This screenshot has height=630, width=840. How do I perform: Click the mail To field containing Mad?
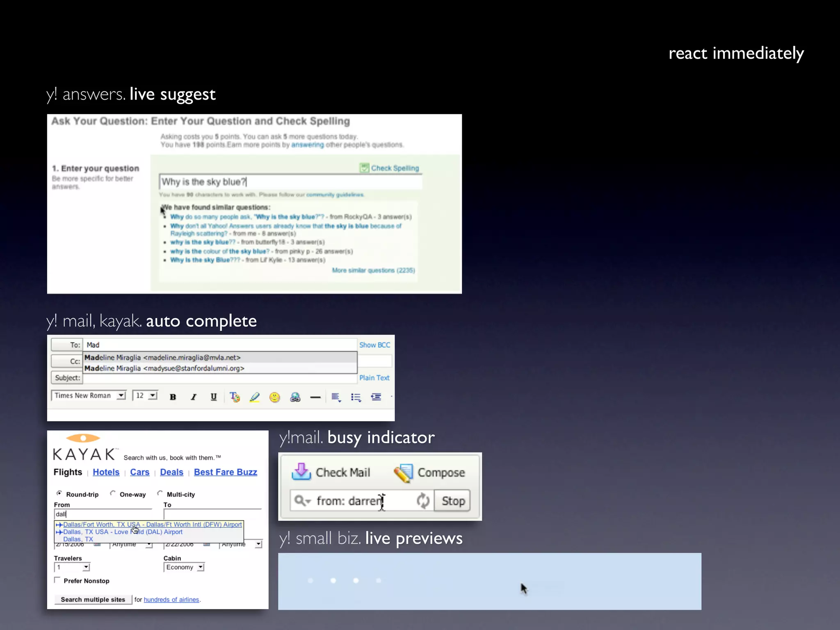coord(220,345)
